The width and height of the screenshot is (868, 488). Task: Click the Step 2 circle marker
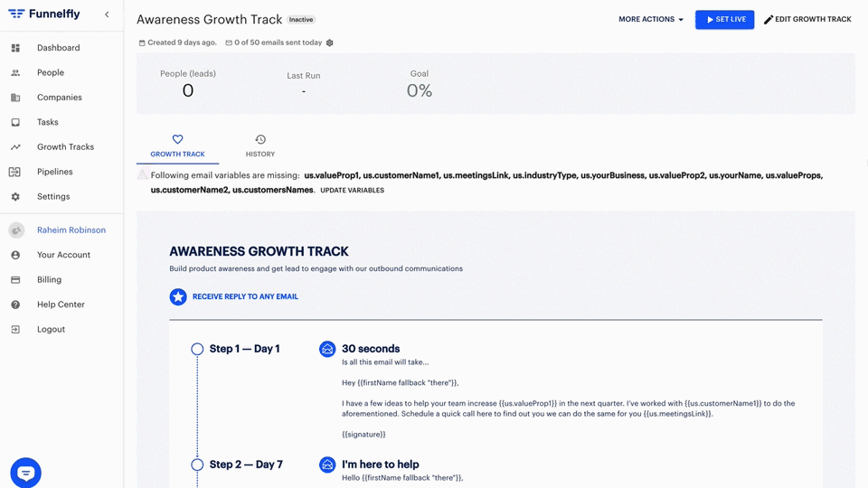tap(197, 465)
